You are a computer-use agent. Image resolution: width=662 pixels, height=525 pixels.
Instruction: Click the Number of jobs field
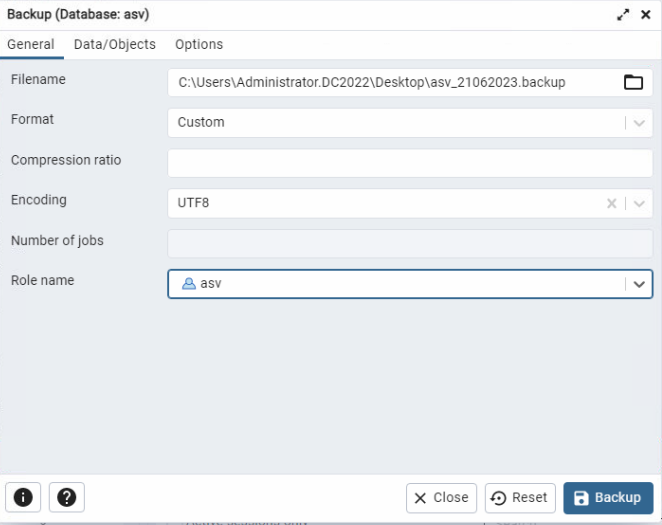[x=410, y=243]
